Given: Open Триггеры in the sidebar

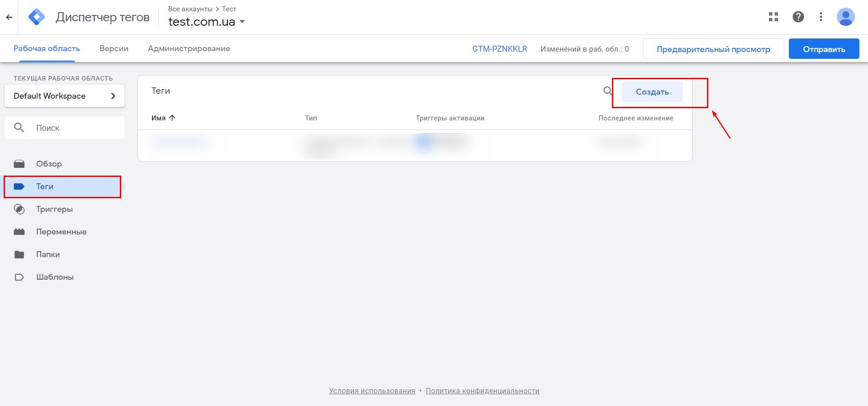Looking at the screenshot, I should 54,209.
